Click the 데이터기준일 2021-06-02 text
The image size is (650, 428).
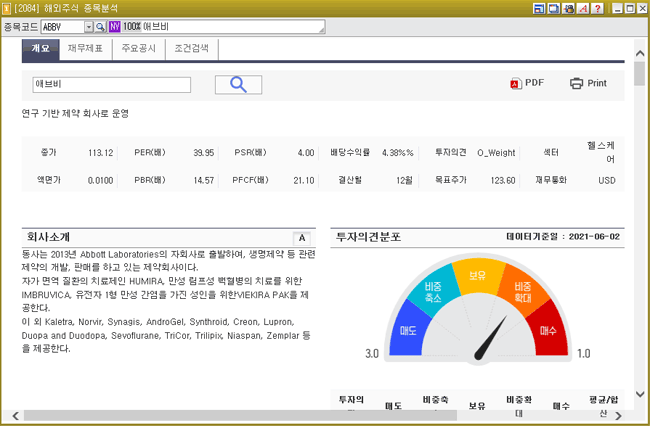tap(563, 237)
